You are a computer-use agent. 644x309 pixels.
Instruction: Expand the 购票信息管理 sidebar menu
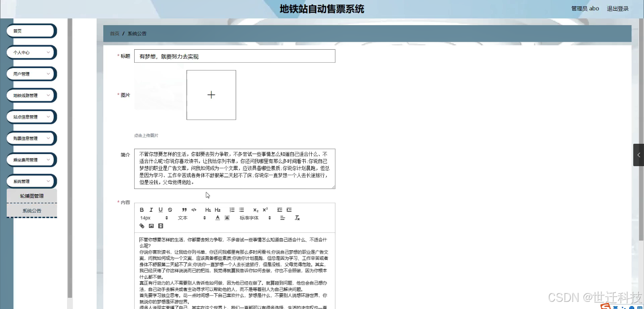(31, 138)
